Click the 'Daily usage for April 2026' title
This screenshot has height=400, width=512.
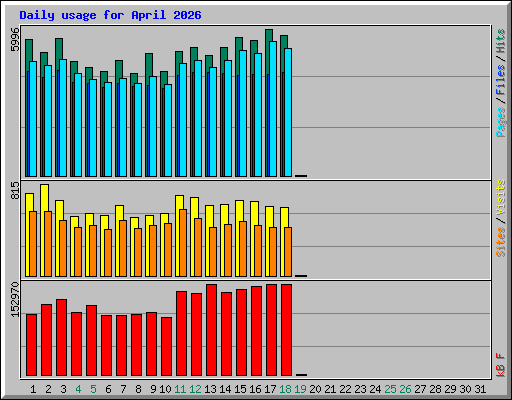(x=110, y=15)
